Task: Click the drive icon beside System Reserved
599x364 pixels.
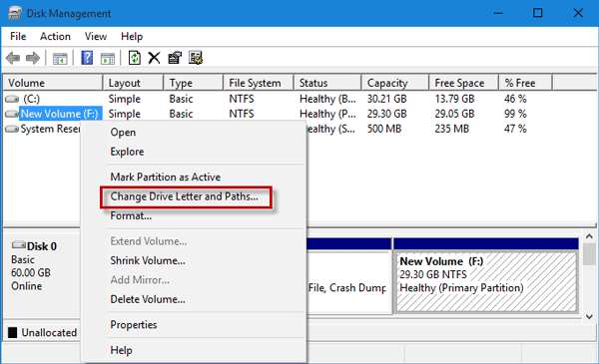Action: click(12, 129)
